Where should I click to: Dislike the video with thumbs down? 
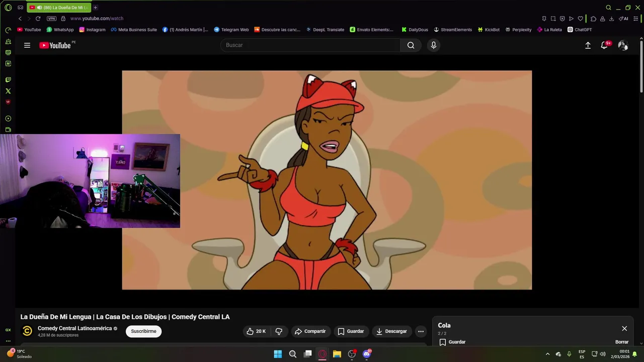click(x=279, y=331)
